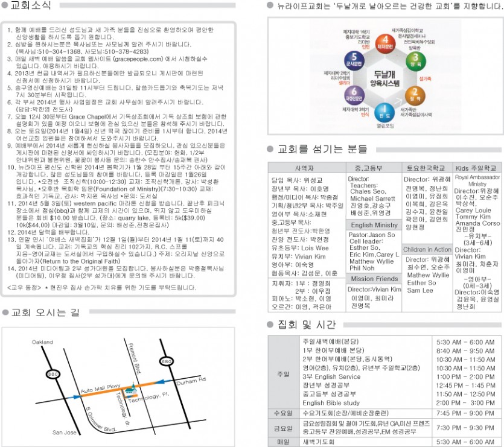Click the 금요일 day cell

coord(283,428)
